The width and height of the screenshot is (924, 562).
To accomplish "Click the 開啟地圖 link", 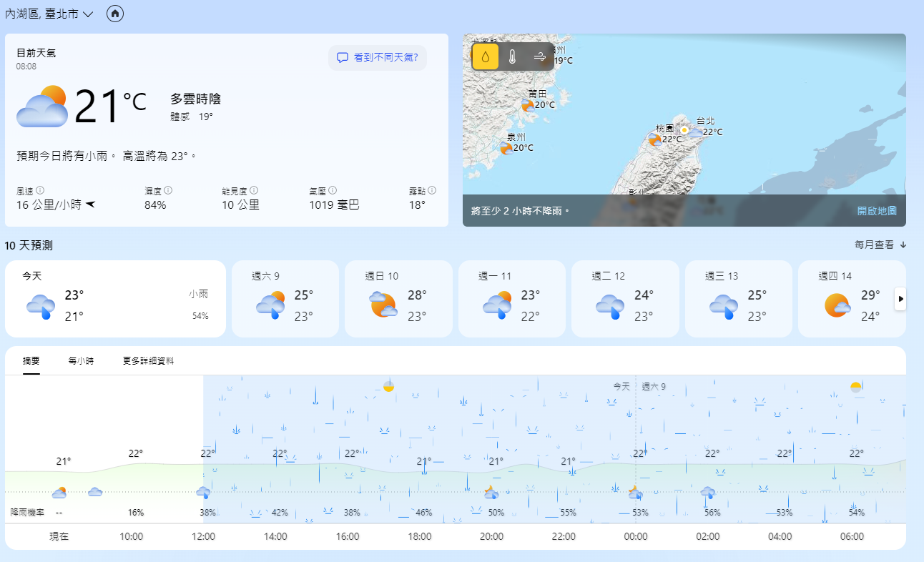I will [877, 211].
